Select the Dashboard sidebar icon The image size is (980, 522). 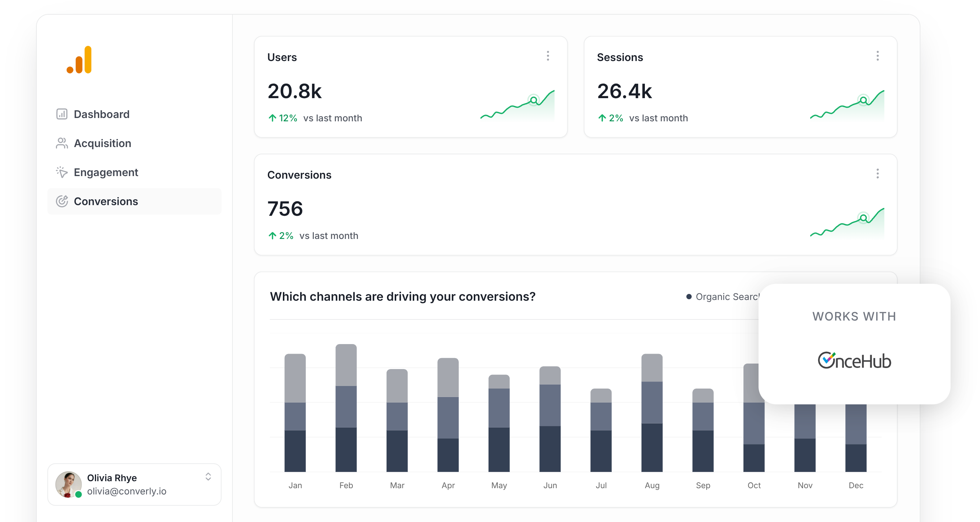point(62,114)
